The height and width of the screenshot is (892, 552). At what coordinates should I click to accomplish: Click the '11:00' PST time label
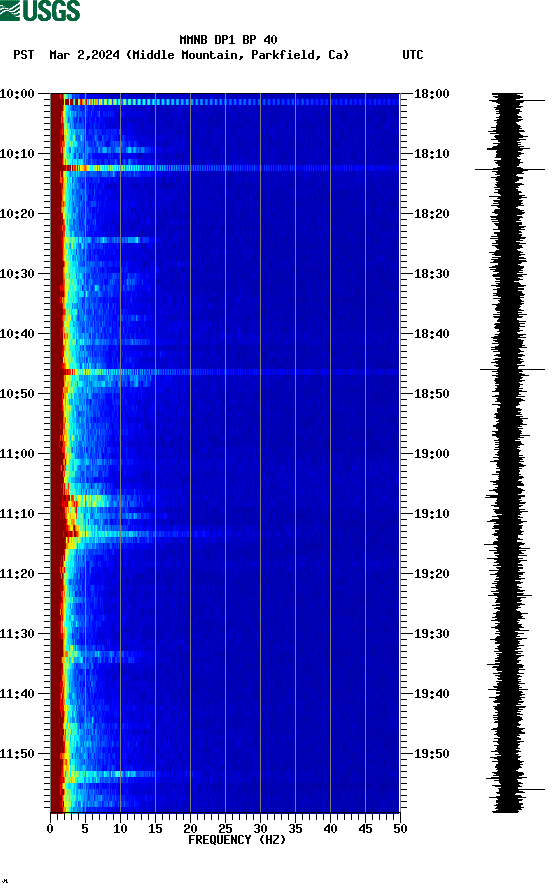click(x=17, y=454)
